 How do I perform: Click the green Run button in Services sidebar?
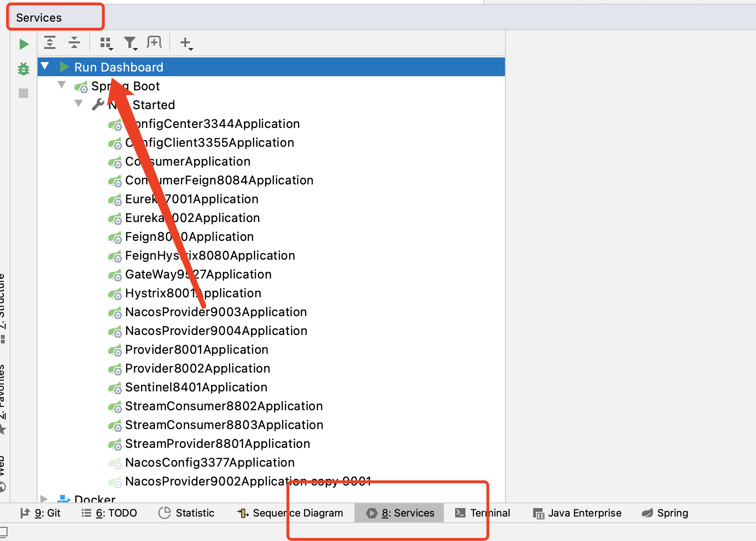coord(24,44)
